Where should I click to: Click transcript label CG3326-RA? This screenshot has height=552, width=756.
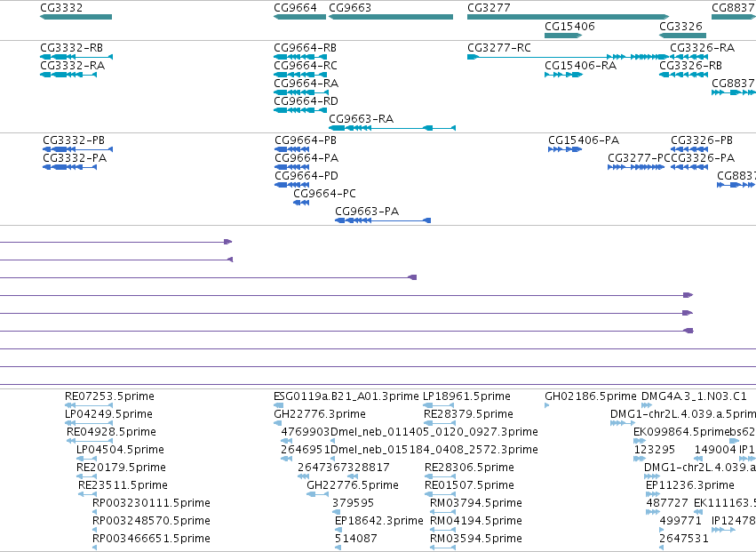tap(703, 48)
